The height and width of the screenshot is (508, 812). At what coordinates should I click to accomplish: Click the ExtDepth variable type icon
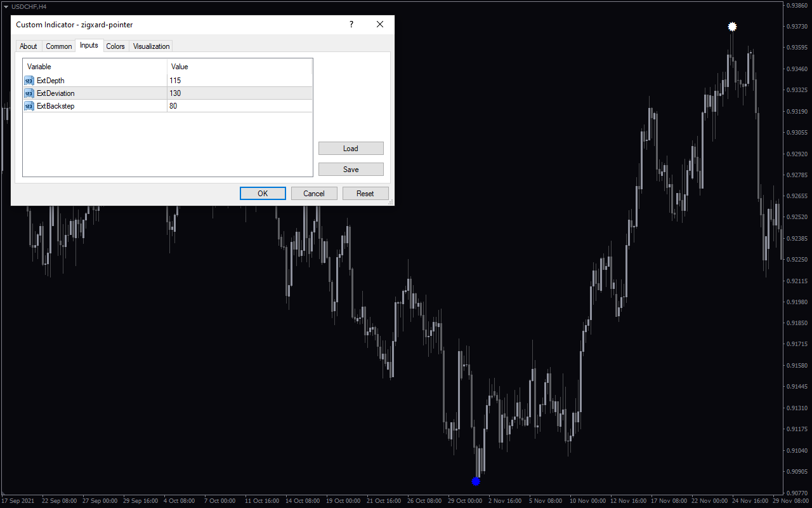click(x=29, y=81)
